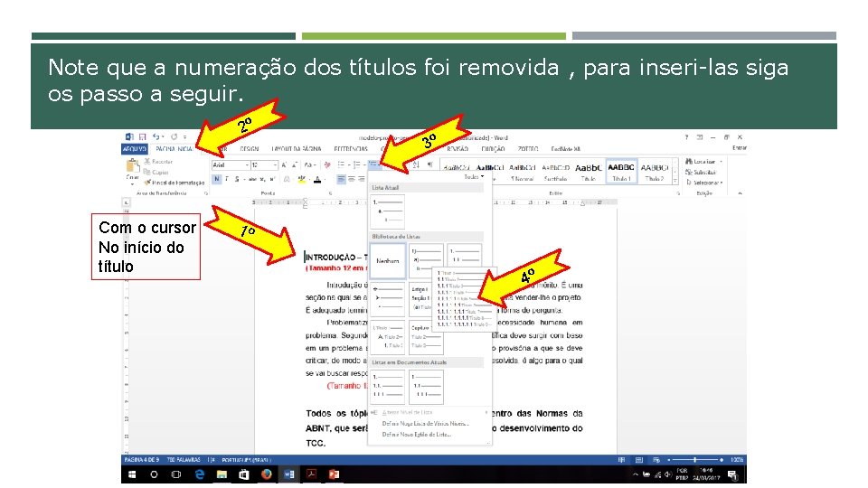Screen dimensions: 868x488
Task: Toggle subscript x₂ button
Action: (x=262, y=179)
